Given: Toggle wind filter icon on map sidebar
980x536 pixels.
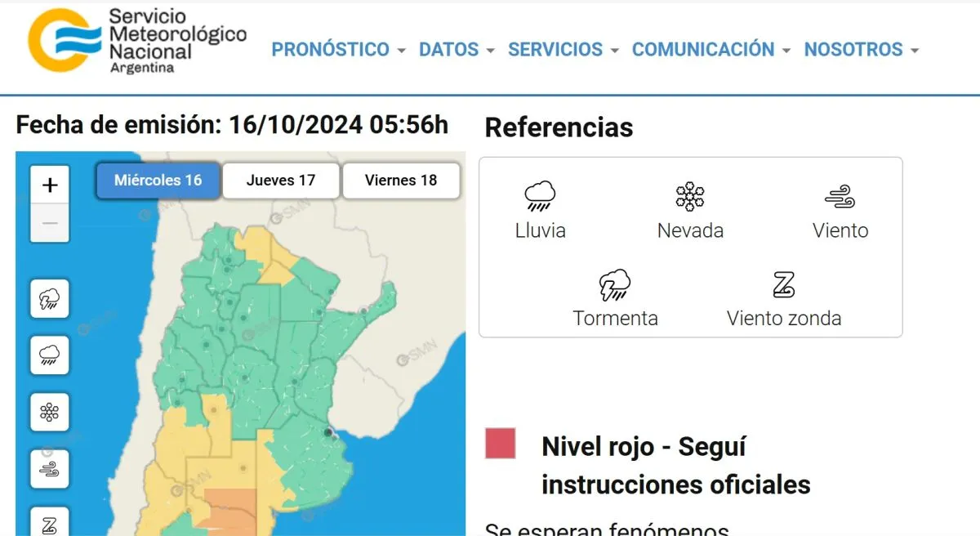Looking at the screenshot, I should [50, 468].
